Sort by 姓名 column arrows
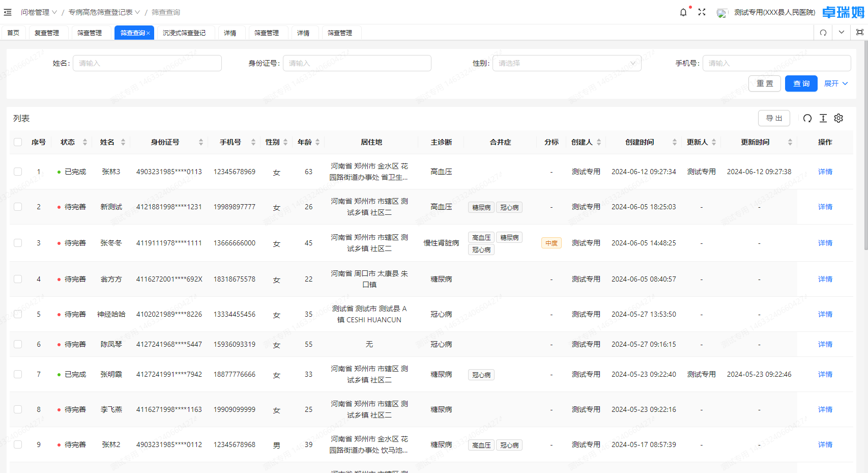 (123, 142)
